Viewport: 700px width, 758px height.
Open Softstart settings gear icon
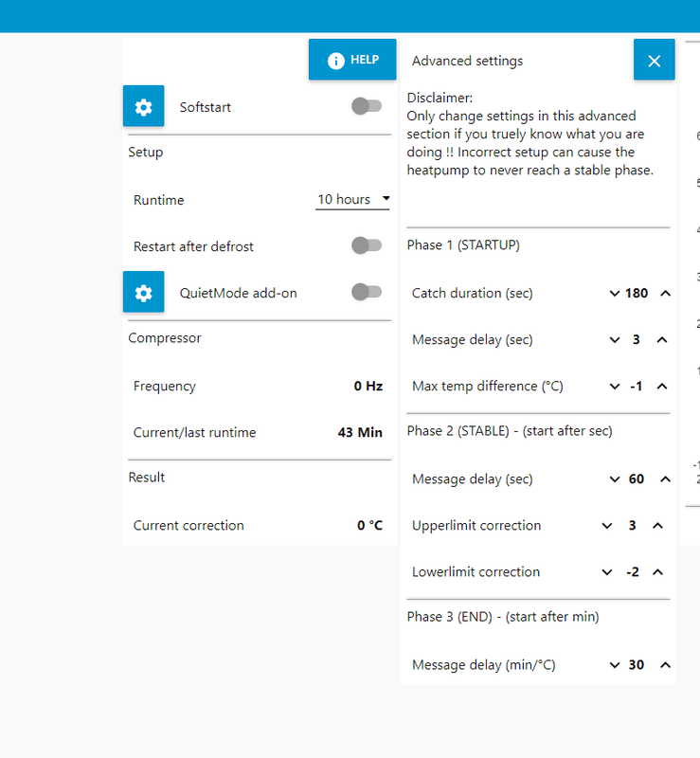143,107
